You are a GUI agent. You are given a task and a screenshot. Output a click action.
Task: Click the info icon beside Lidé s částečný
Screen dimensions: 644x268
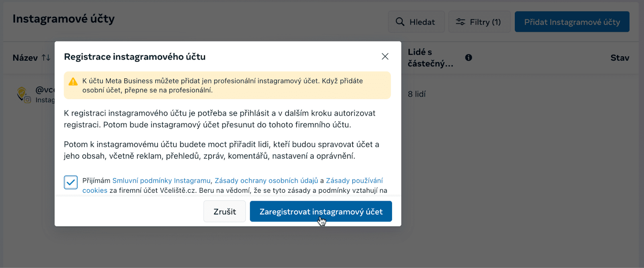click(468, 58)
